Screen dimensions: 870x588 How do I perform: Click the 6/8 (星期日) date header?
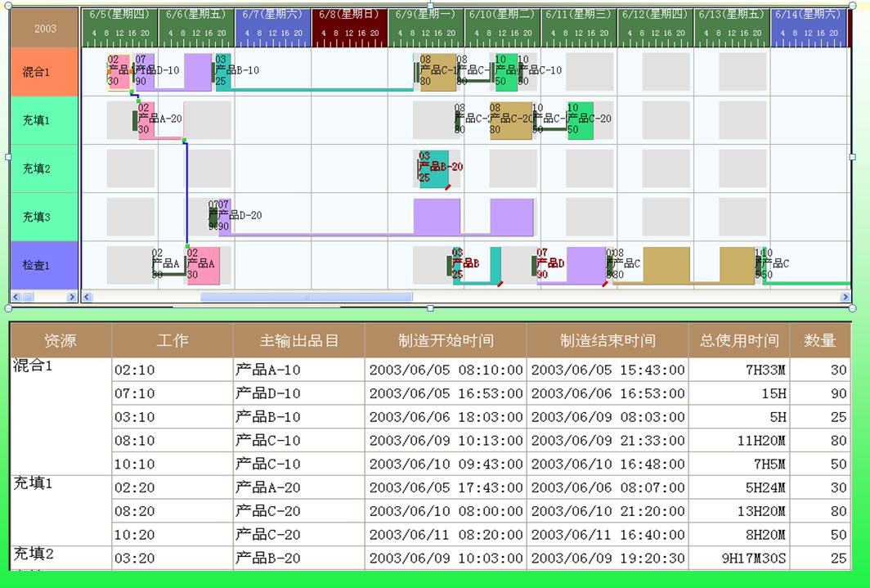coord(349,15)
